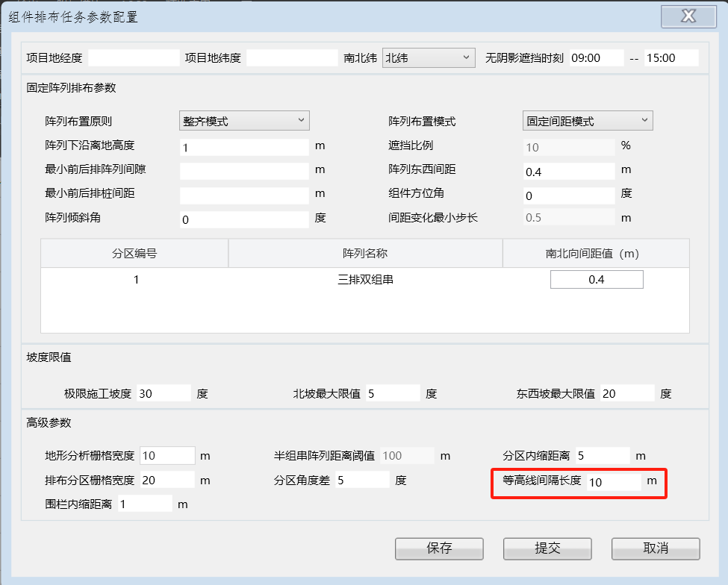Focus the 项目地纬度 input field

(292, 57)
